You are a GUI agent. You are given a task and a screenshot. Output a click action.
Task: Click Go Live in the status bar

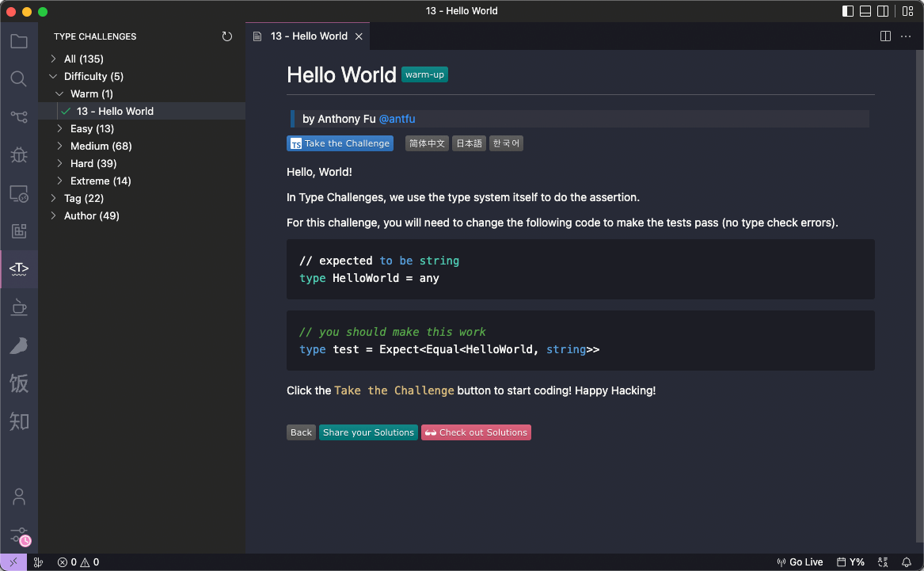point(800,561)
